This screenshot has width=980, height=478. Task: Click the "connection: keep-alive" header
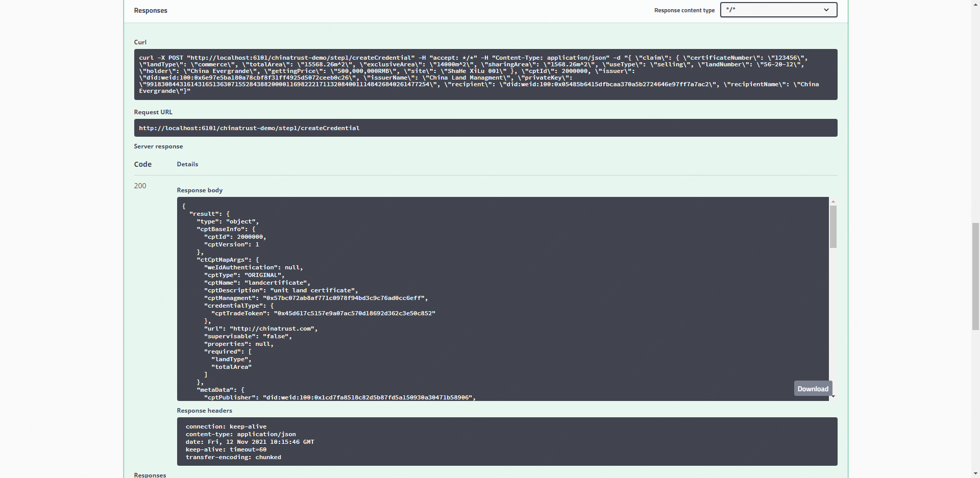[x=226, y=426]
